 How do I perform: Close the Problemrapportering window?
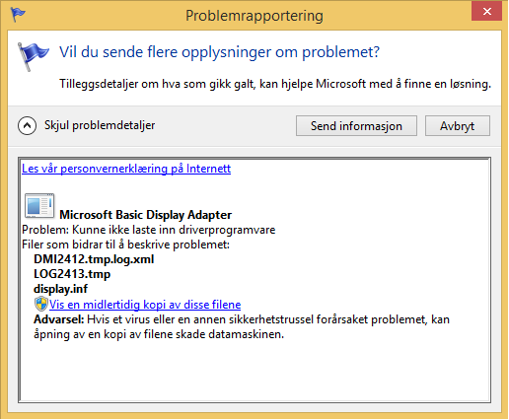coord(486,12)
